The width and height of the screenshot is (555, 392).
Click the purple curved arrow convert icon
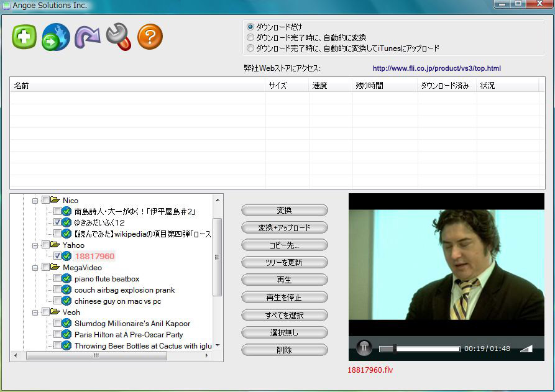click(x=88, y=37)
